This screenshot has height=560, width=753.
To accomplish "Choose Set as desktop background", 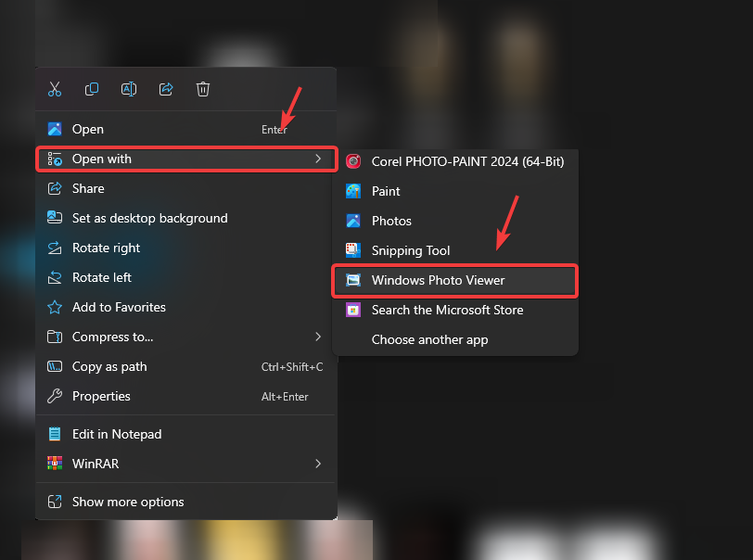I will point(185,218).
